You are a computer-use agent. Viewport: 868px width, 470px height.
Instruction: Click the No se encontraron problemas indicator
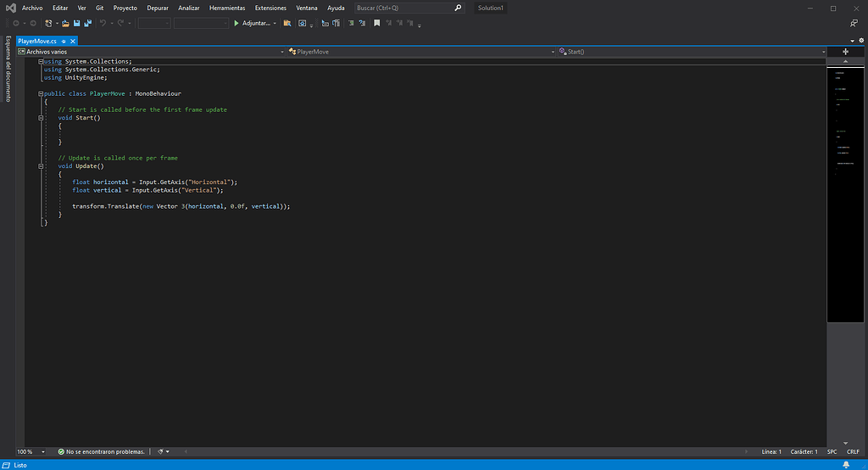(x=102, y=451)
